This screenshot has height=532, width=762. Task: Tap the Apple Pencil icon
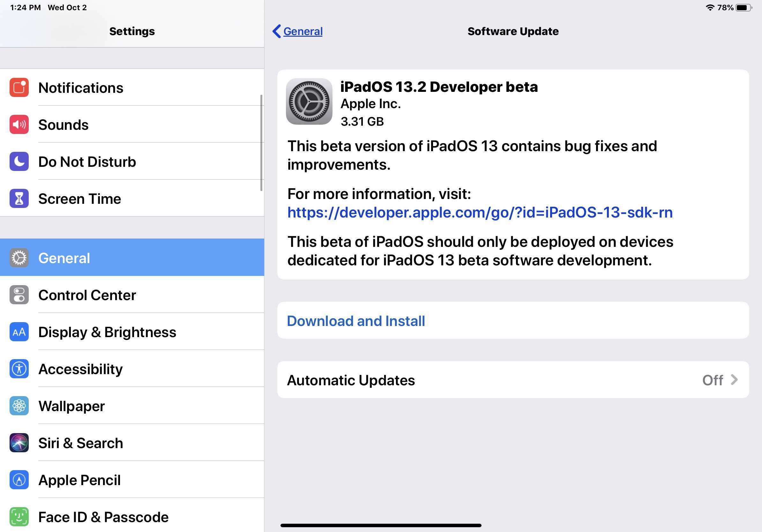point(19,480)
